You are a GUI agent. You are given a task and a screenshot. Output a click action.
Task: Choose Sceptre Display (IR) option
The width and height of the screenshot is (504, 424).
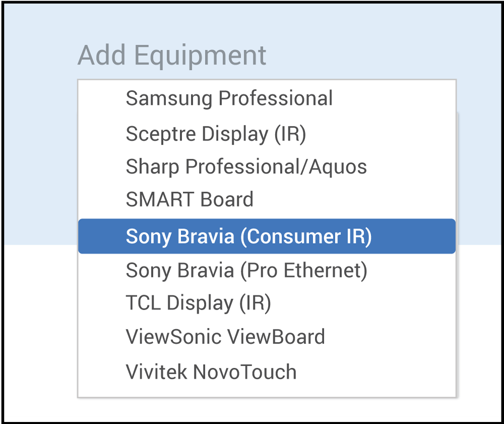(216, 134)
